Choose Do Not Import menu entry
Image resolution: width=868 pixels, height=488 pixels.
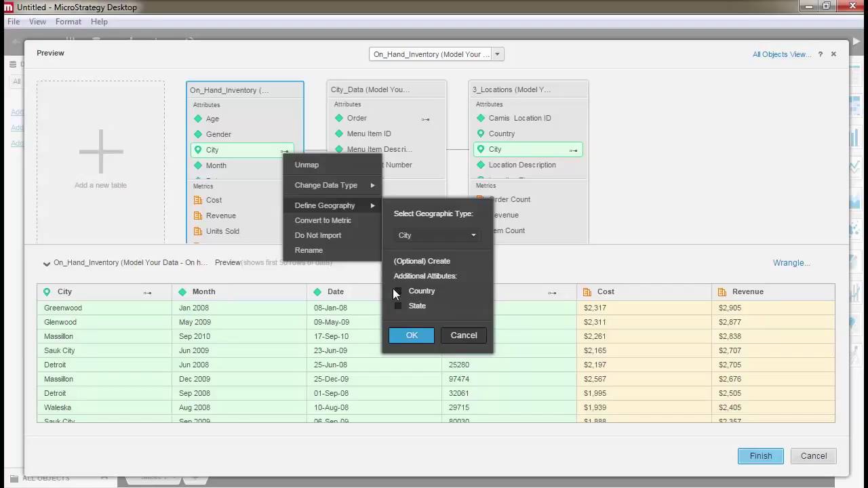click(x=318, y=235)
